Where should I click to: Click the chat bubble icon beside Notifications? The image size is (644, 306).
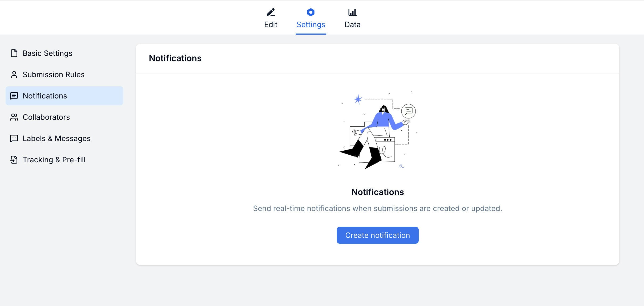[14, 96]
